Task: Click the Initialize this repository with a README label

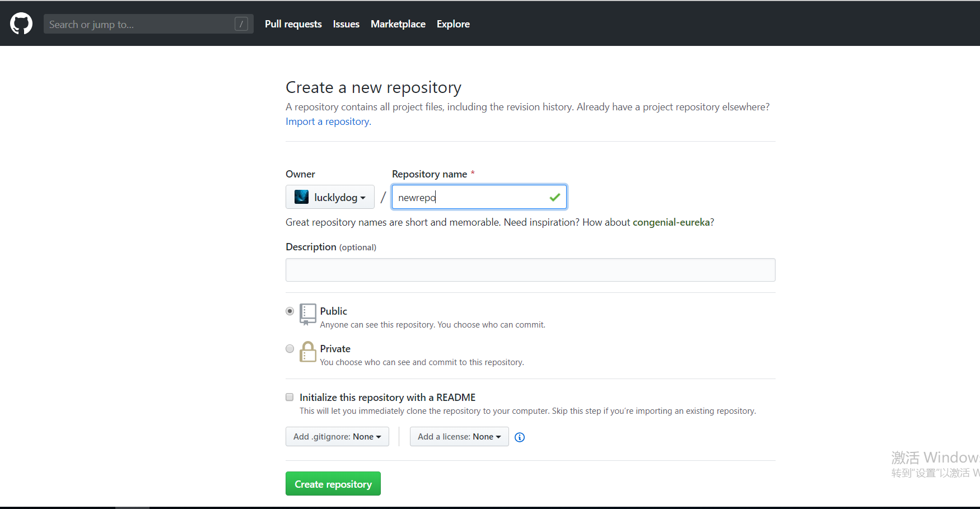Action: click(388, 397)
